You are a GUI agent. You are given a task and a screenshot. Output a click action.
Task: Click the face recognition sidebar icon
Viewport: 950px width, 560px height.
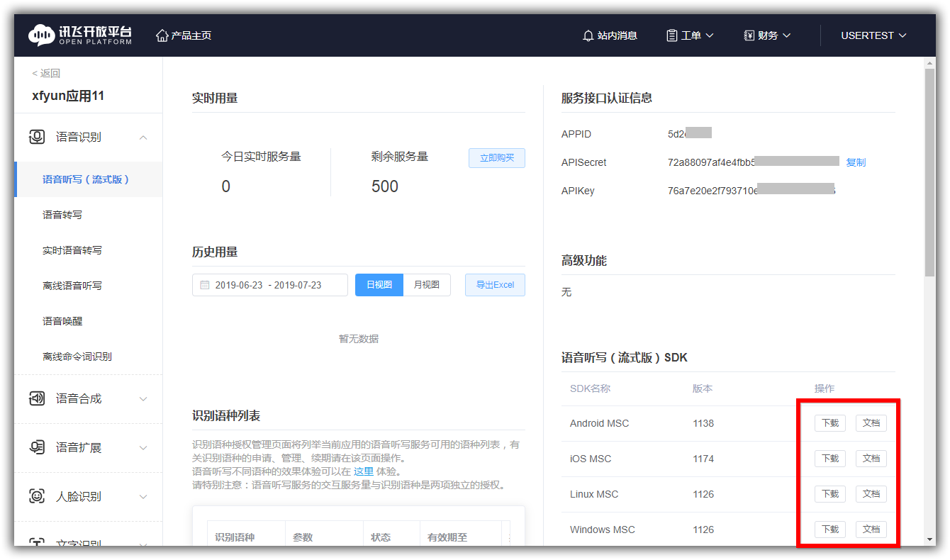click(x=37, y=496)
